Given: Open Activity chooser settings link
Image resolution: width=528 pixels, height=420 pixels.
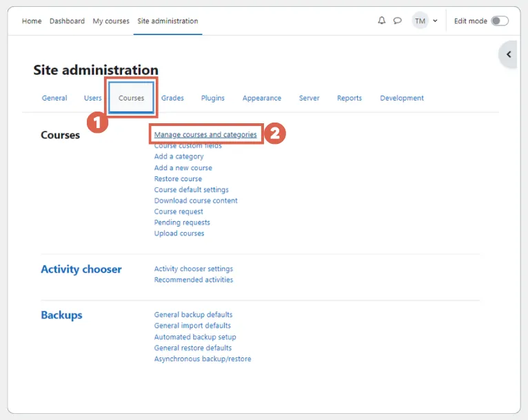Looking at the screenshot, I should click(x=194, y=269).
